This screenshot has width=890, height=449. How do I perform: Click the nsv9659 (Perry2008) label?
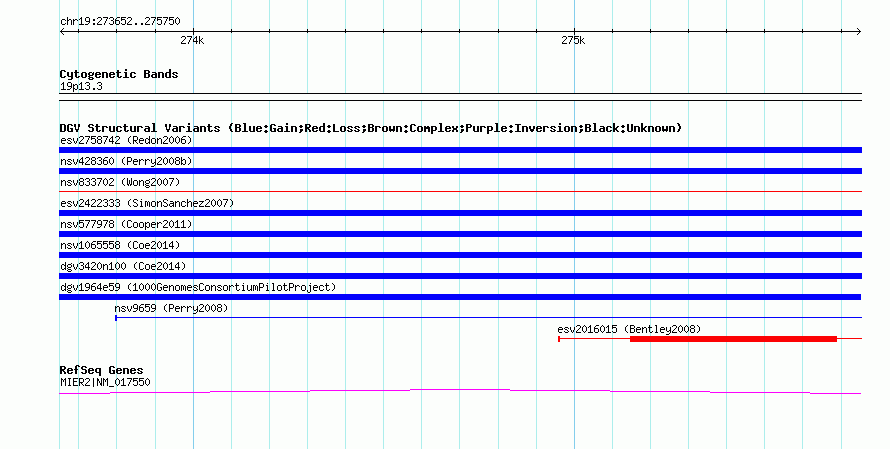(171, 308)
